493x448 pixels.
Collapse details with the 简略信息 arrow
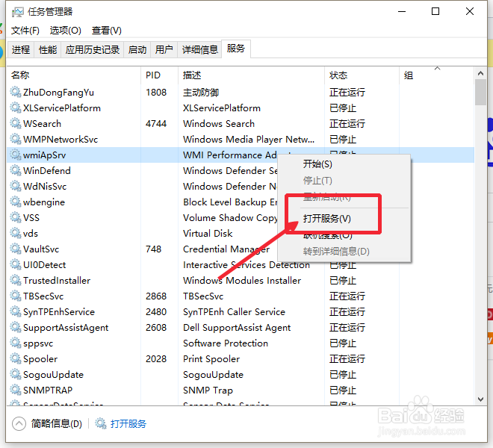pyautogui.click(x=19, y=424)
